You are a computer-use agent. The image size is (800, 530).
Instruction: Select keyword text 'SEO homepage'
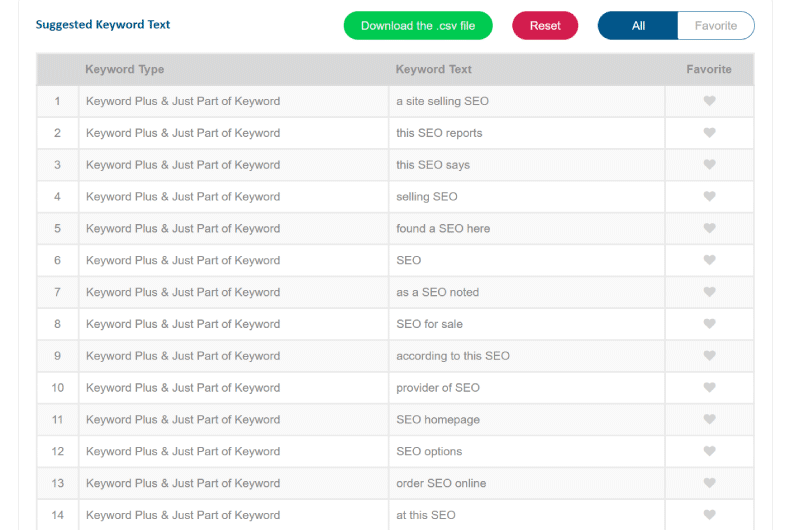point(438,419)
